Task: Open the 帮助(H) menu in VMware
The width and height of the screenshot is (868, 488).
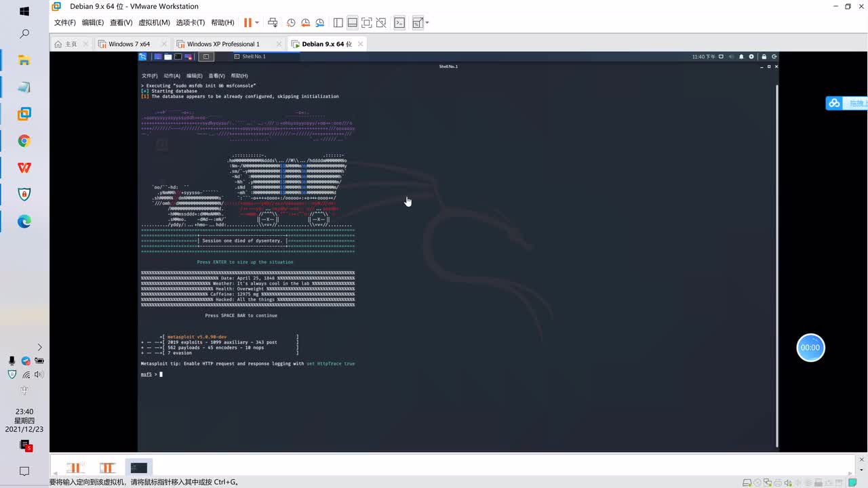Action: click(222, 22)
